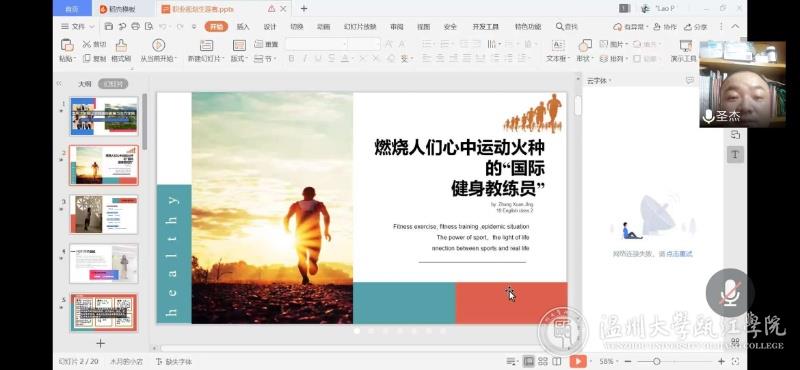Switch thumbnail pane to Slides view pill
The width and height of the screenshot is (800, 370).
click(x=113, y=84)
